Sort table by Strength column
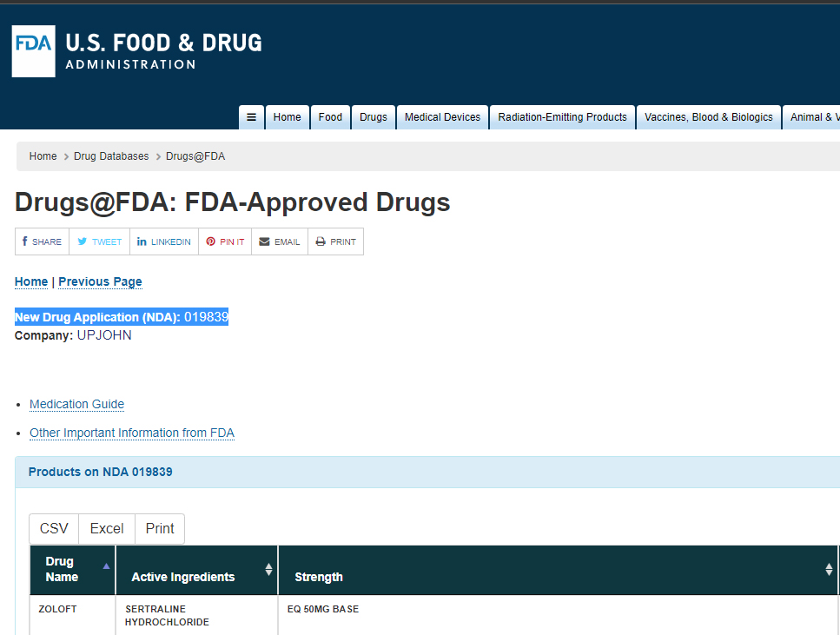The image size is (840, 635). click(x=559, y=570)
